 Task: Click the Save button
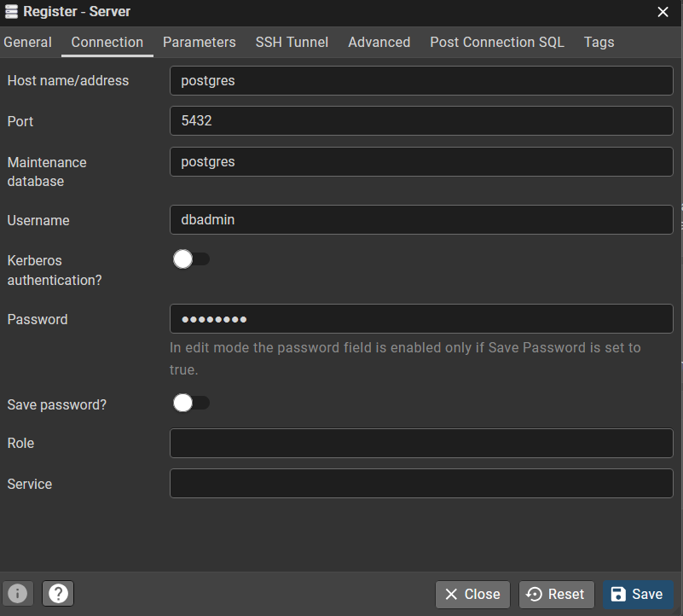coord(638,594)
